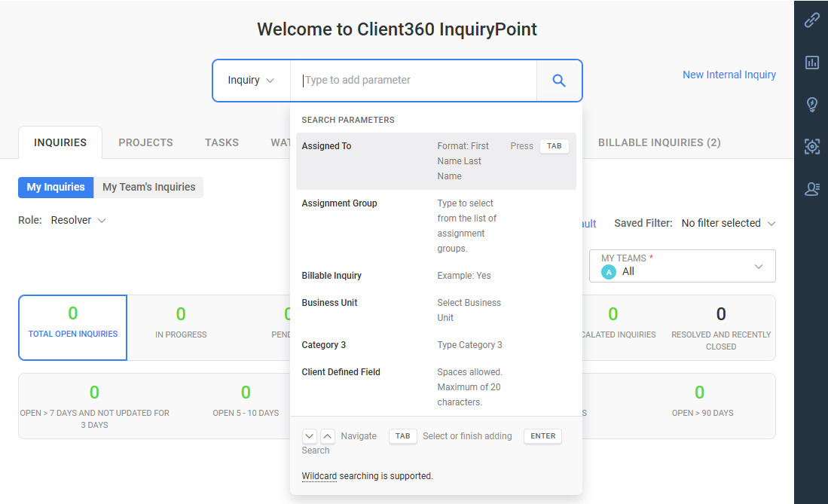Select the Assignment Group search parameter
Screen dimensions: 828x504
(340, 203)
